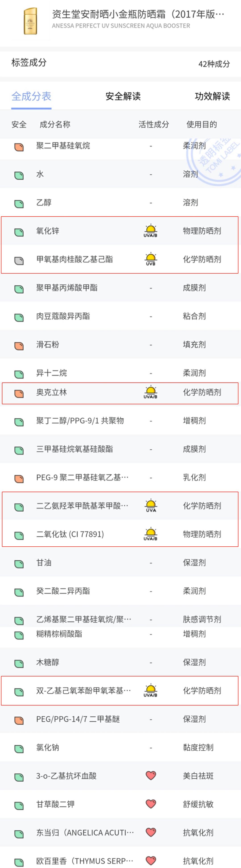Click the orange safety leaf next to 滑石粉

pyautogui.click(x=19, y=344)
